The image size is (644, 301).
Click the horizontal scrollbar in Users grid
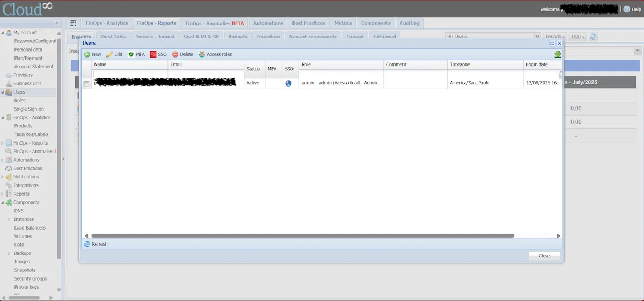tap(303, 235)
